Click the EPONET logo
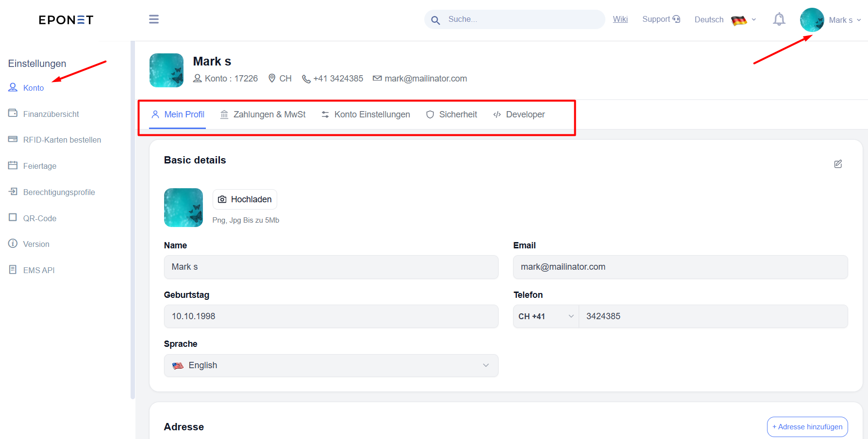The width and height of the screenshot is (868, 439). pyautogui.click(x=66, y=20)
